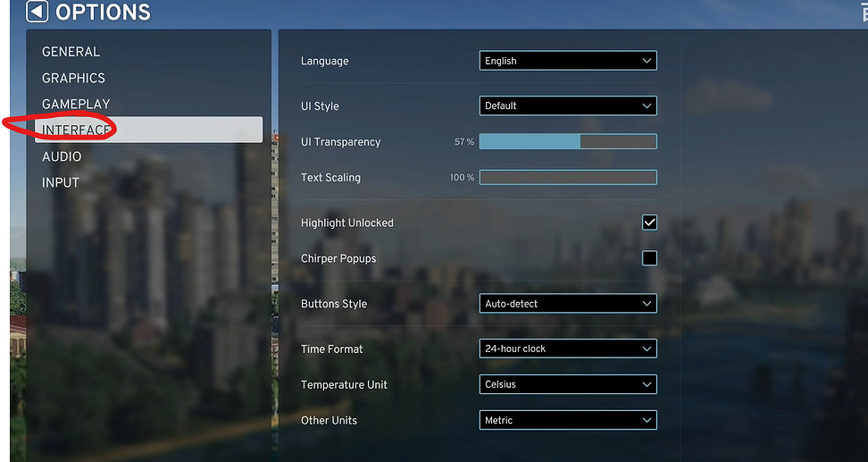Screen dimensions: 868x462
Task: Enable the Chirper Popups checkbox
Action: point(649,258)
